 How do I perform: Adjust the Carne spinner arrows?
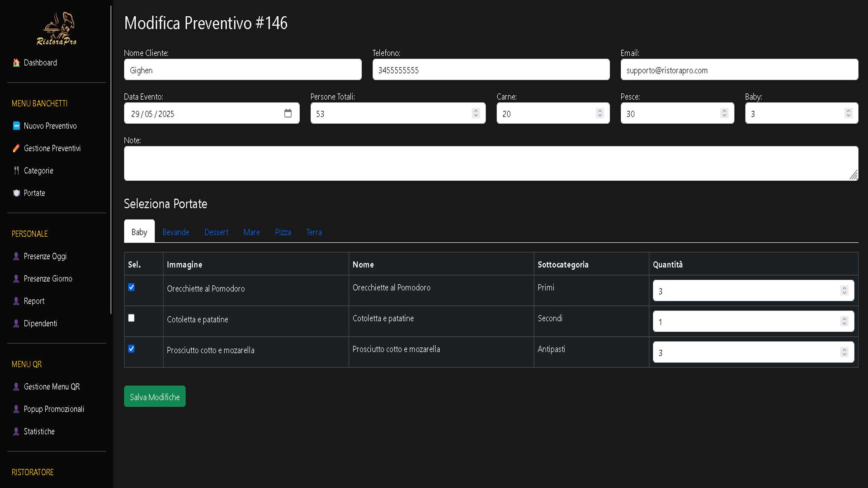(x=600, y=113)
